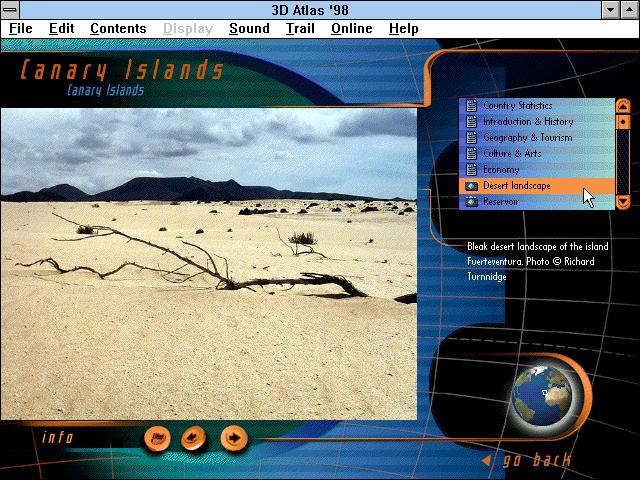The height and width of the screenshot is (480, 640).
Task: Open the File menu
Action: coord(20,29)
